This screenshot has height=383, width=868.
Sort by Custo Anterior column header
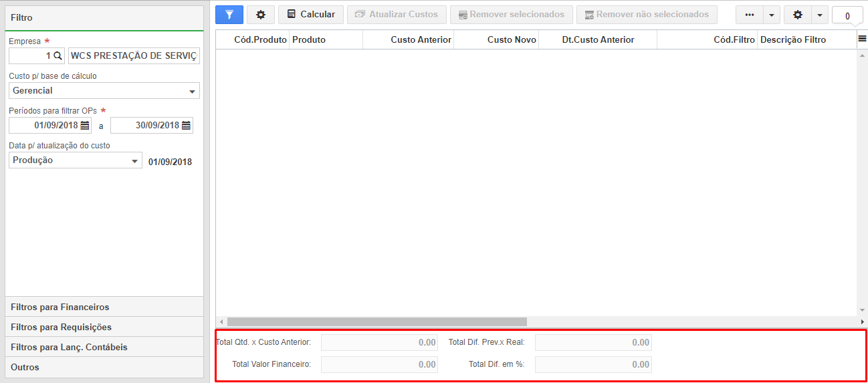coord(409,39)
